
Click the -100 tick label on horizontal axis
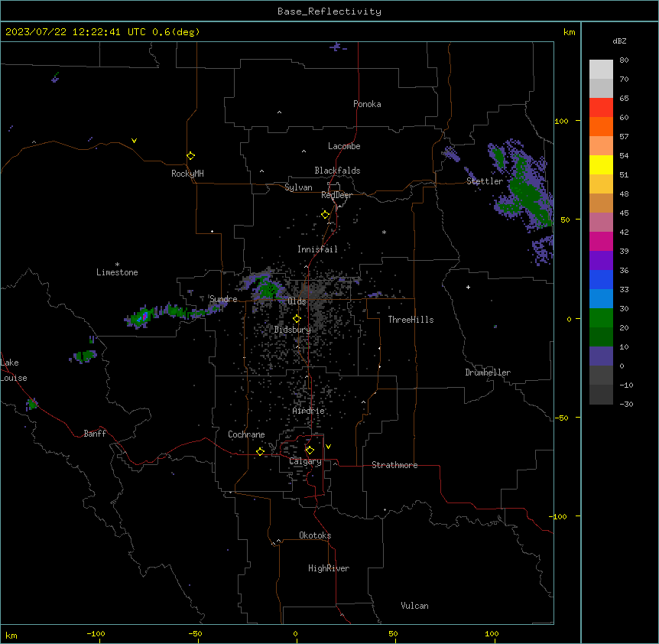pos(96,633)
